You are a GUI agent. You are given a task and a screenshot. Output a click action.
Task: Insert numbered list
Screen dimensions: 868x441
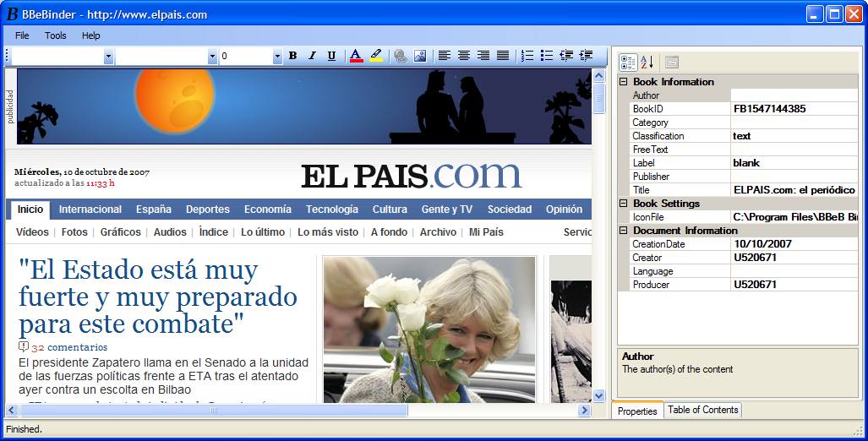(x=527, y=55)
